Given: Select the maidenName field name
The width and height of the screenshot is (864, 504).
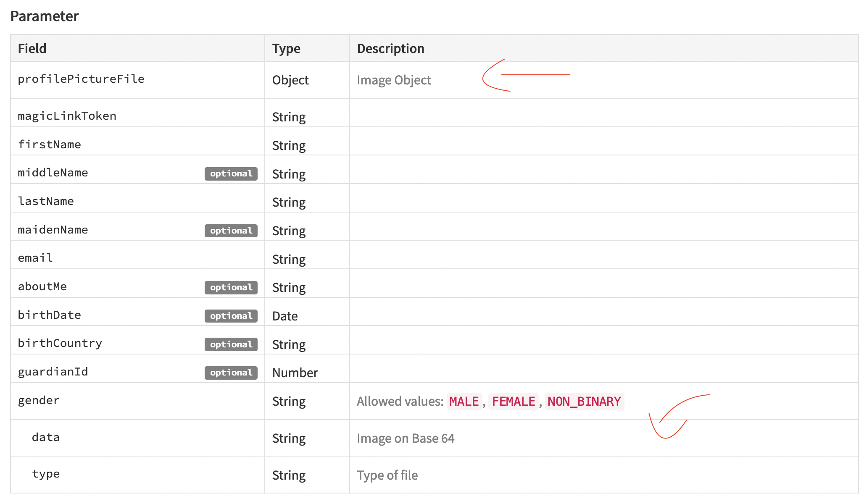Looking at the screenshot, I should point(53,230).
